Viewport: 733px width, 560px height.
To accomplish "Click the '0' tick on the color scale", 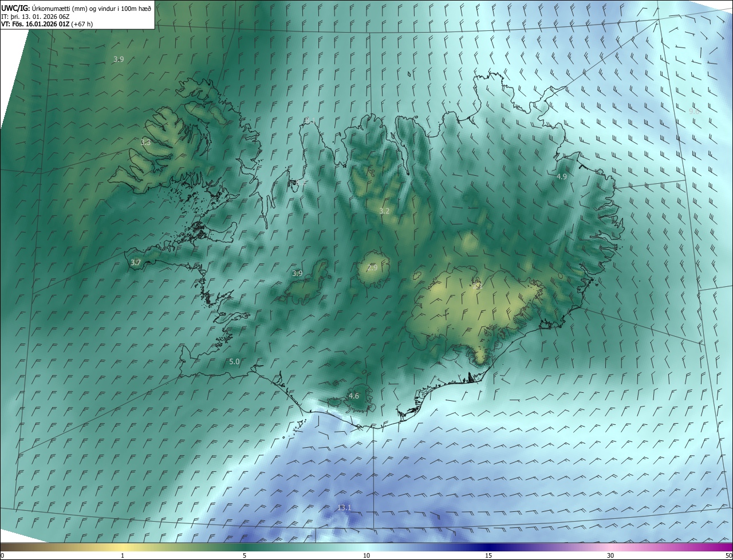I will point(2,556).
